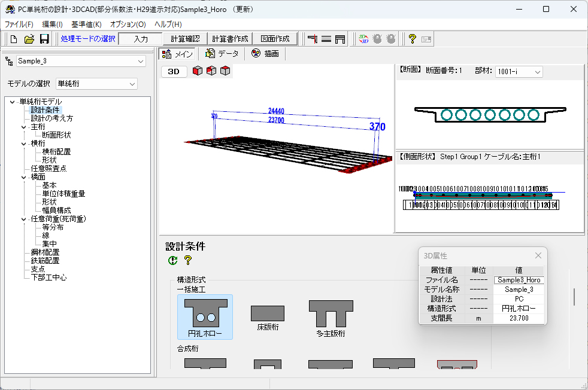Viewport: 588px width, 390px height.
Task: Click the greyed card icon in toolbar
Action: 426,39
